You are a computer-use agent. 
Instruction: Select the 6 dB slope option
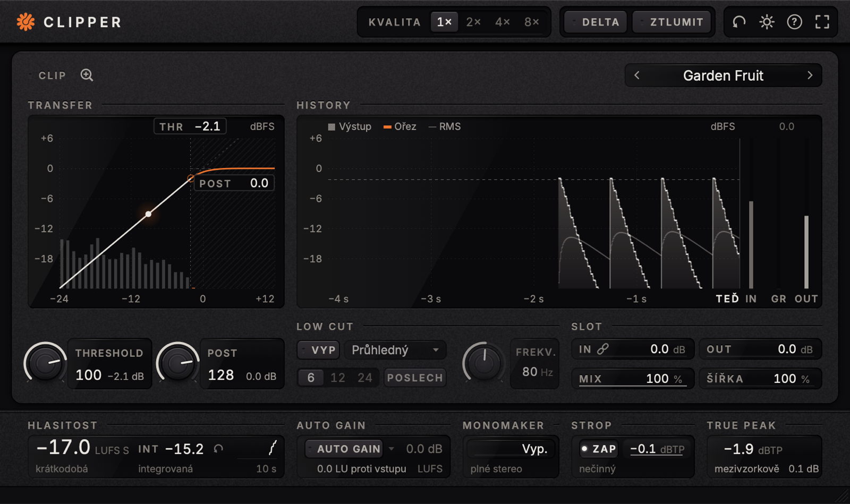tap(311, 378)
